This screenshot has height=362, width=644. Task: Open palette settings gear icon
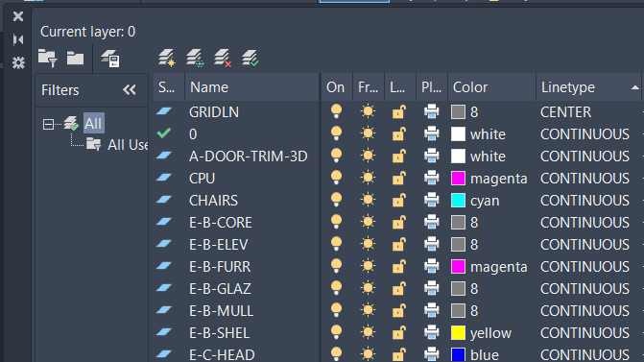[x=18, y=62]
